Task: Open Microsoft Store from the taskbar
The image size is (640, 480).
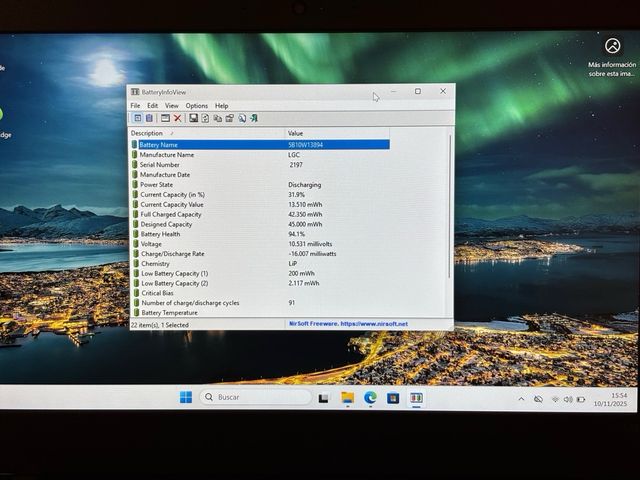Action: [393, 397]
